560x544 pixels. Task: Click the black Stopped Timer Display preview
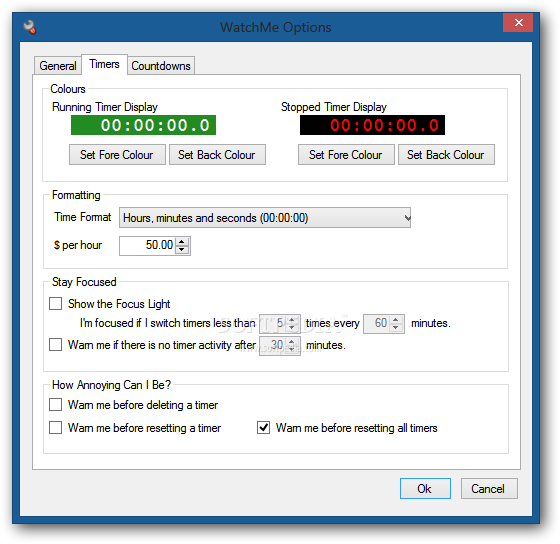tap(372, 125)
